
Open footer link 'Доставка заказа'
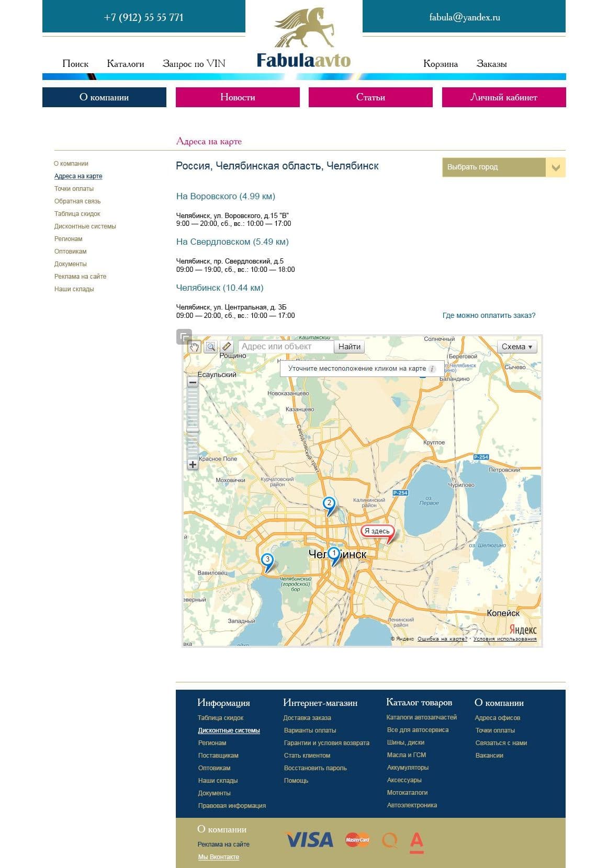(x=307, y=718)
